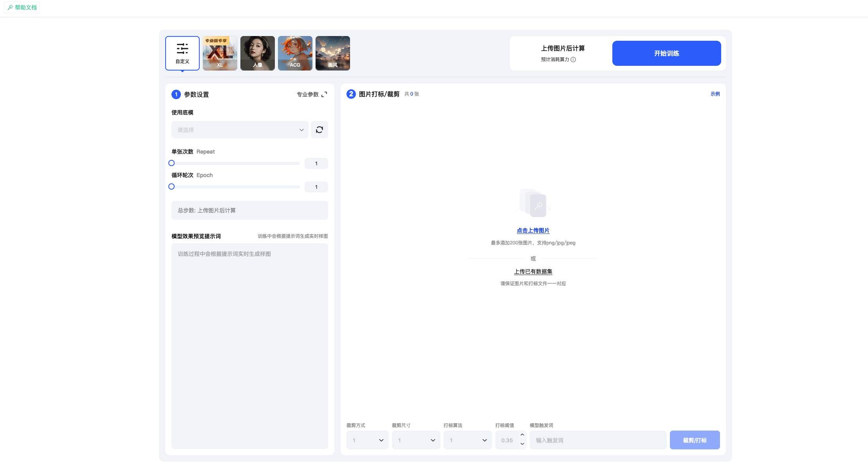The height and width of the screenshot is (467, 868).
Task: Choose the ACG training template
Action: [294, 53]
